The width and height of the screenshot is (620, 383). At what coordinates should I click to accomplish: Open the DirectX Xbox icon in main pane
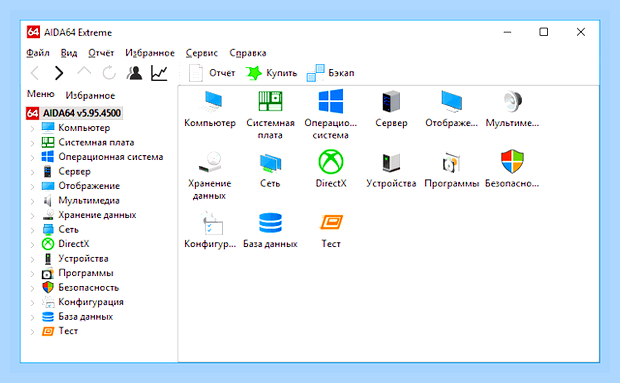pyautogui.click(x=331, y=162)
